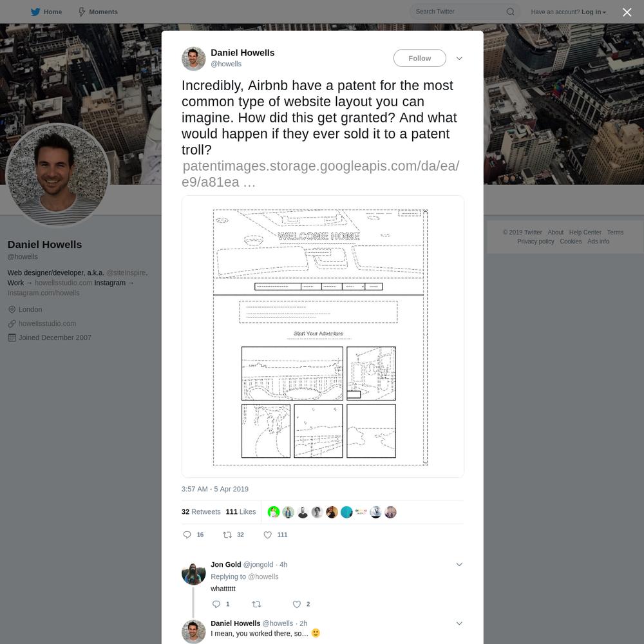Viewport: 644px width, 644px height.
Task: Follow Daniel Howells
Action: pos(419,59)
